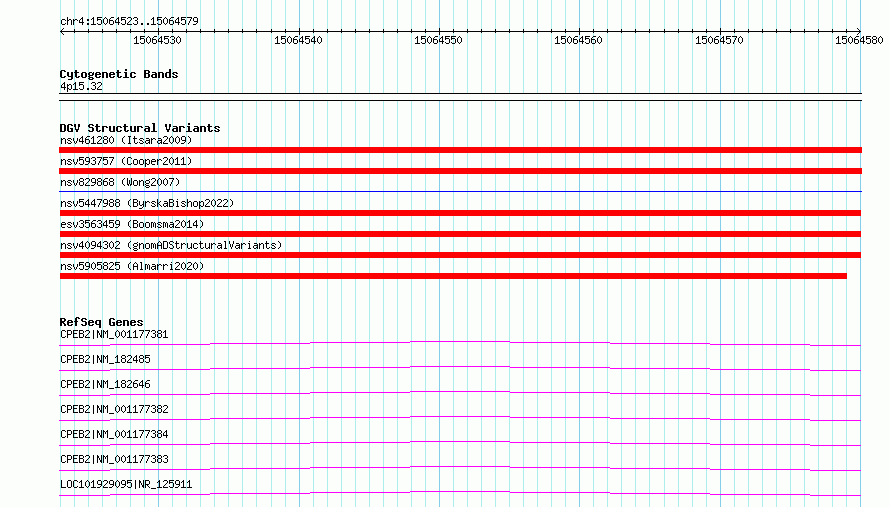Image resolution: width=890 pixels, height=507 pixels.
Task: Select the 4p15.32 band label
Action: pos(81,86)
